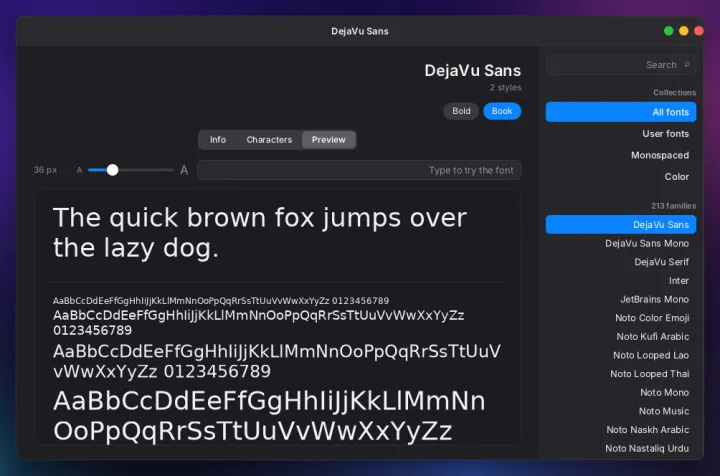The height and width of the screenshot is (476, 720).
Task: Click the smallest alphabet sample line
Action: tap(221, 301)
